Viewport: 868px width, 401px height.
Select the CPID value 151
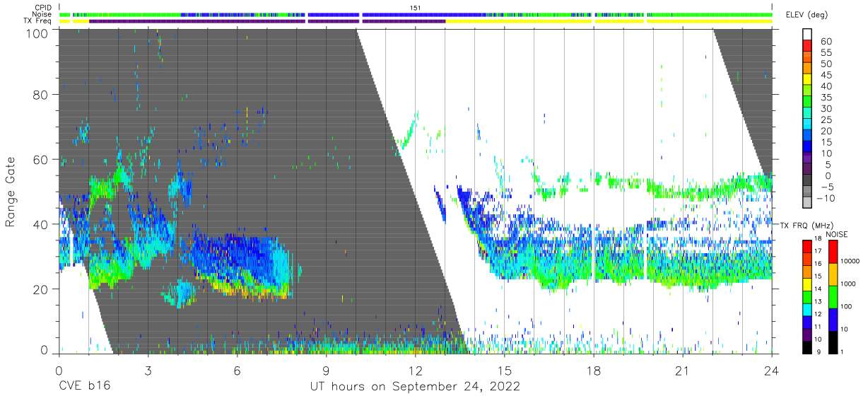click(x=415, y=8)
